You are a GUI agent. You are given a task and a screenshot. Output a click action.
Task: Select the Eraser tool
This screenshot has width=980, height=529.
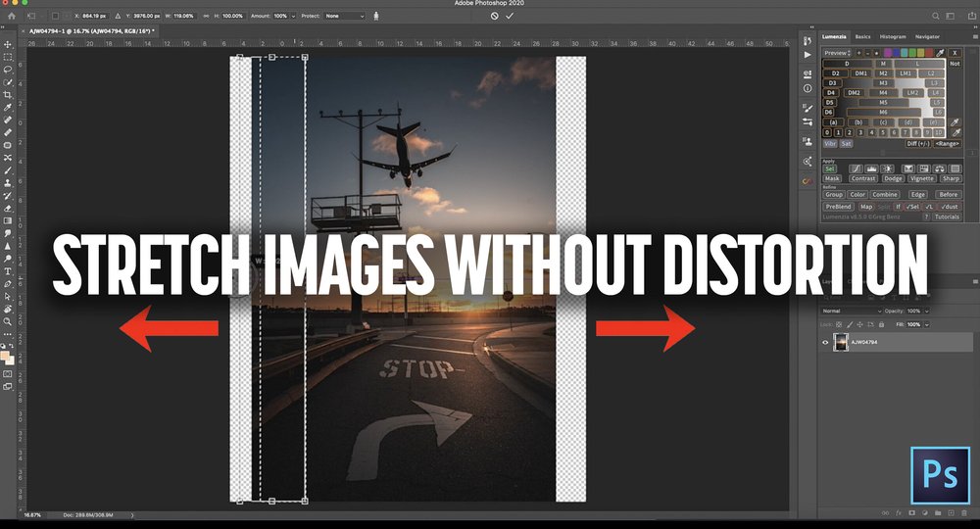(x=8, y=208)
